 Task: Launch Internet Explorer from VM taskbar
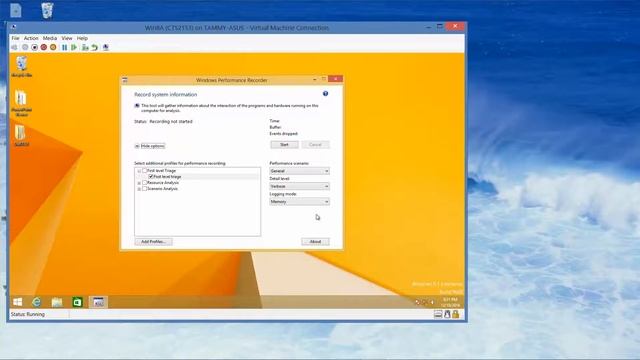point(37,302)
